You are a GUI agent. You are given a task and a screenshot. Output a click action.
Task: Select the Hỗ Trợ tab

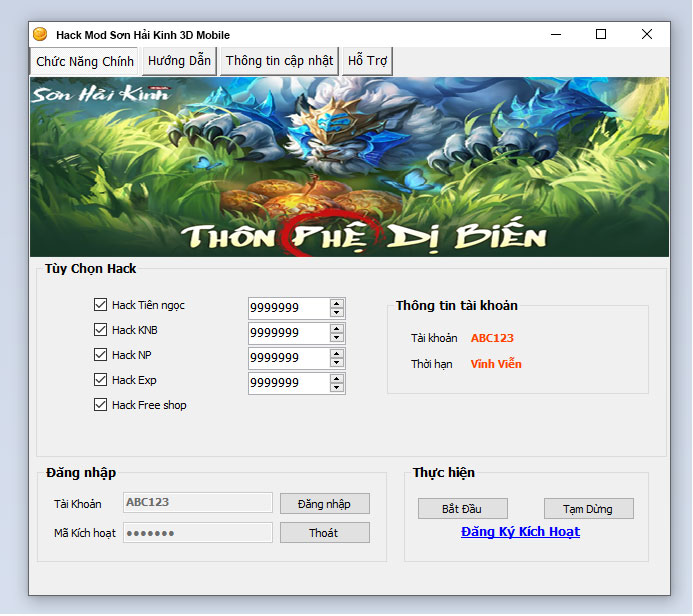click(367, 61)
